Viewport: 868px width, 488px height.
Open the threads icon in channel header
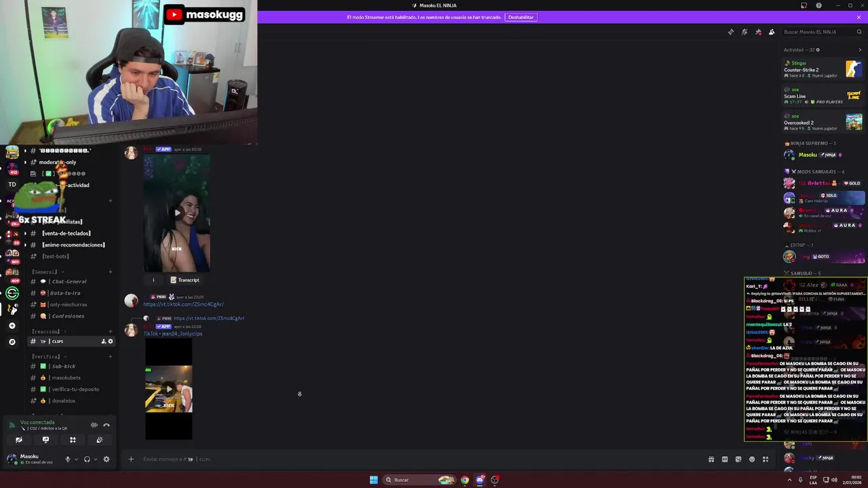point(730,32)
